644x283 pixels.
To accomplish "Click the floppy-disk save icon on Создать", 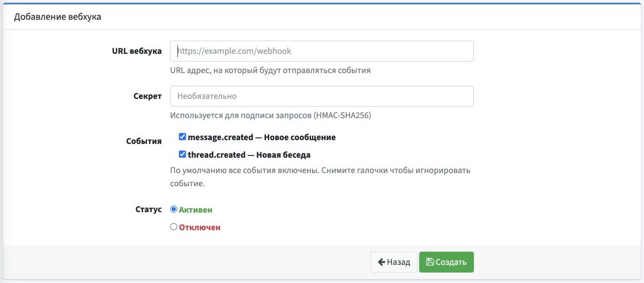I will click(430, 262).
